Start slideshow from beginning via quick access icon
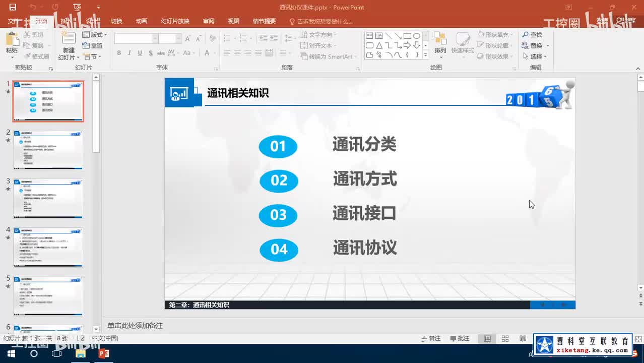644x363 pixels. (x=77, y=7)
